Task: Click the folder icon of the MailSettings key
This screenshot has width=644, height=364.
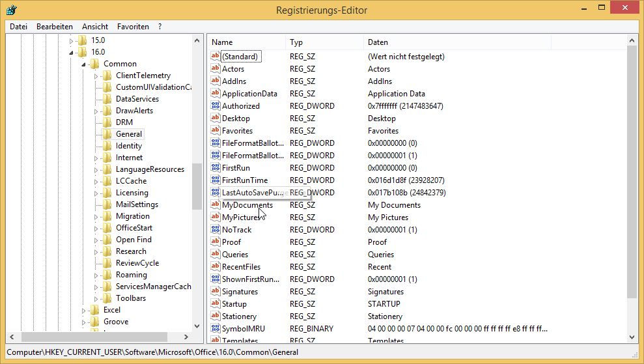Action: click(x=107, y=204)
